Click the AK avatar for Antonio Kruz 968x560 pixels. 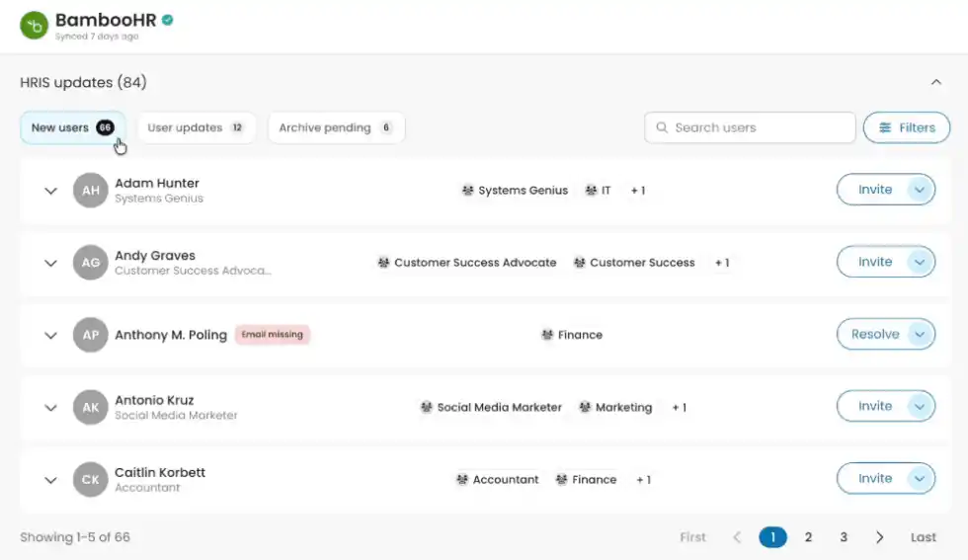pyautogui.click(x=91, y=407)
